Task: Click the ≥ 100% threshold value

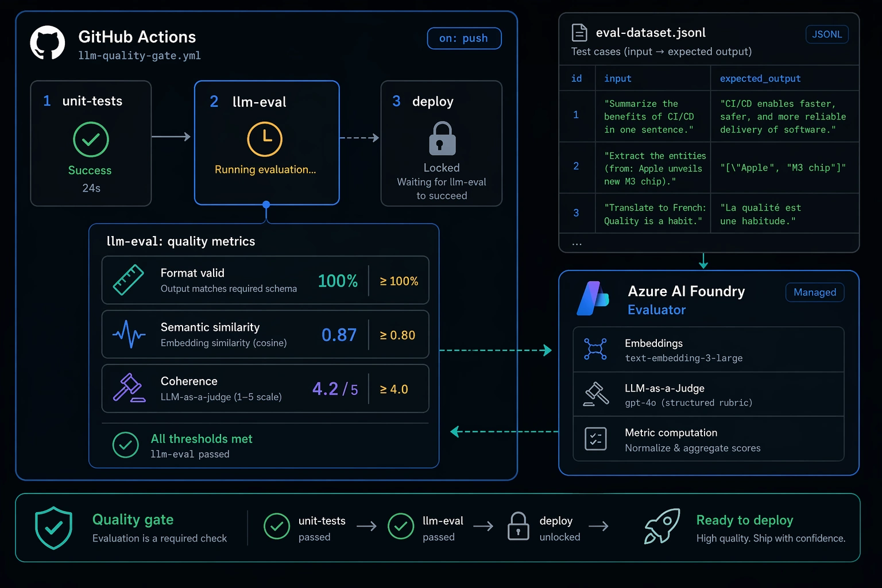Action: (x=399, y=281)
